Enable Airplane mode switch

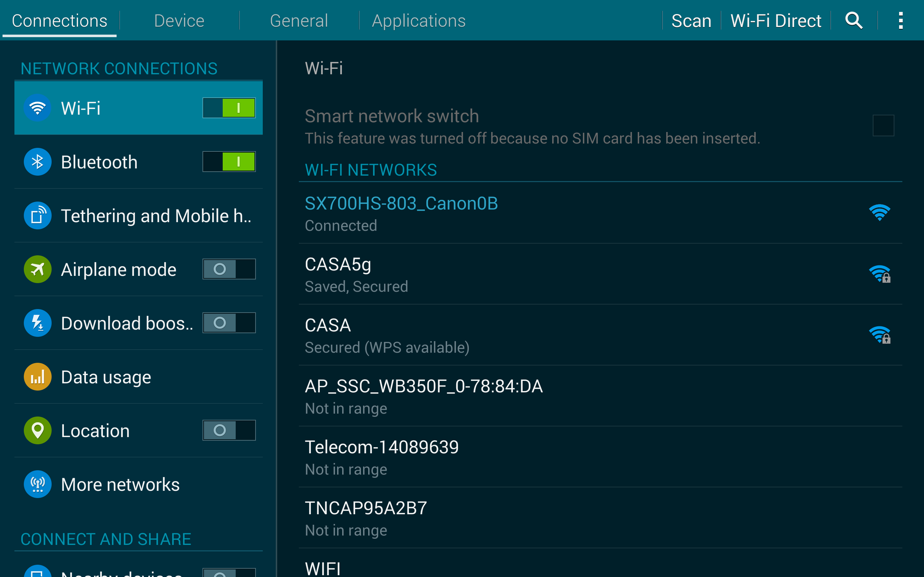click(229, 269)
